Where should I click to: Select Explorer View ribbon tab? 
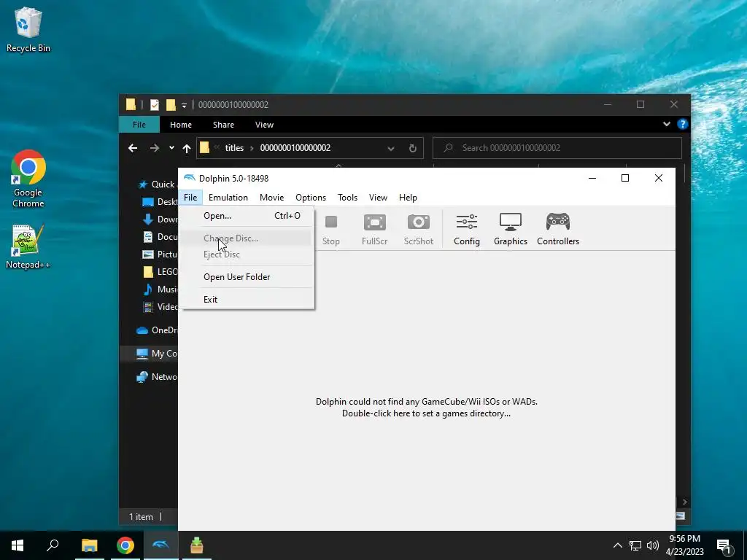pos(264,124)
